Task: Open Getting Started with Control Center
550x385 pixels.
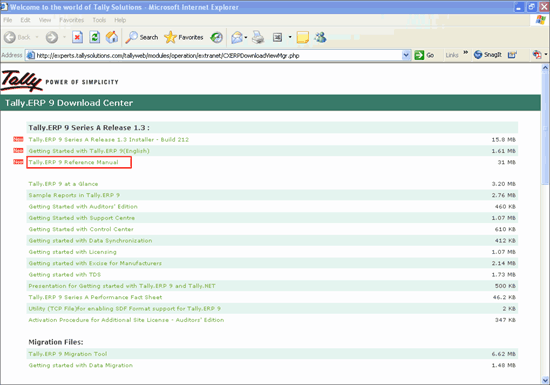Action: pyautogui.click(x=81, y=229)
